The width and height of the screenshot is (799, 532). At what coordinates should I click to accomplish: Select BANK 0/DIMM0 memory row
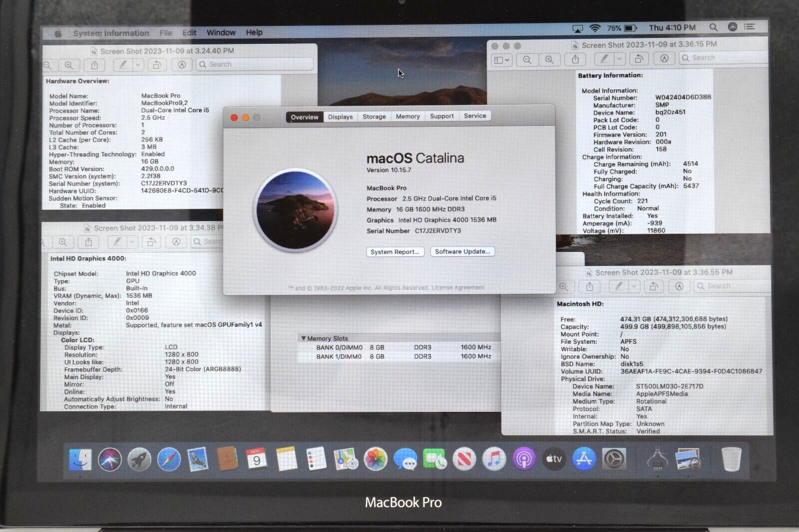pyautogui.click(x=399, y=347)
